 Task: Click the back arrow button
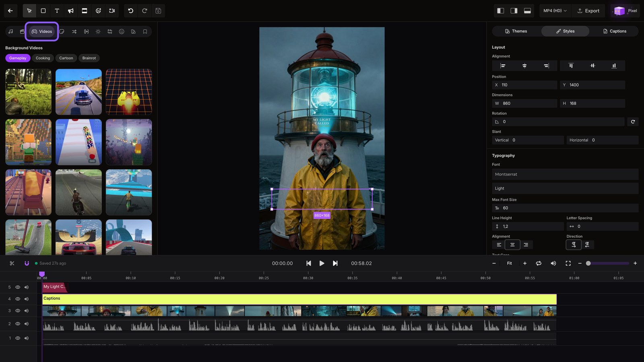10,11
